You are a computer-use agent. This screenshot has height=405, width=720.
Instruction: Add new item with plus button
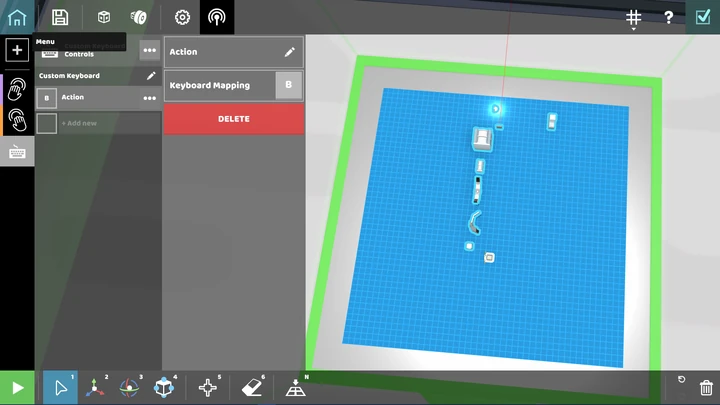click(17, 50)
